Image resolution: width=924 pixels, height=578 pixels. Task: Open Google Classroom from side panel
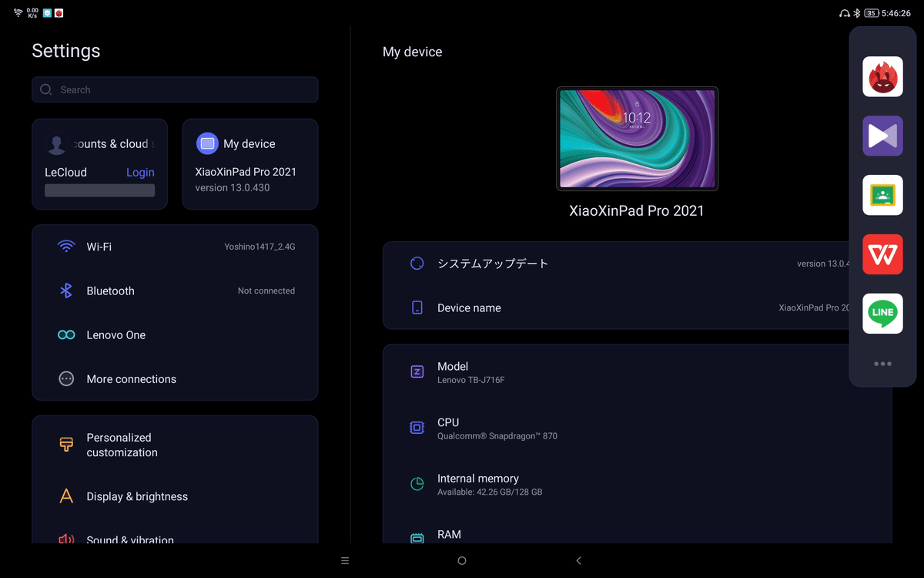point(882,195)
